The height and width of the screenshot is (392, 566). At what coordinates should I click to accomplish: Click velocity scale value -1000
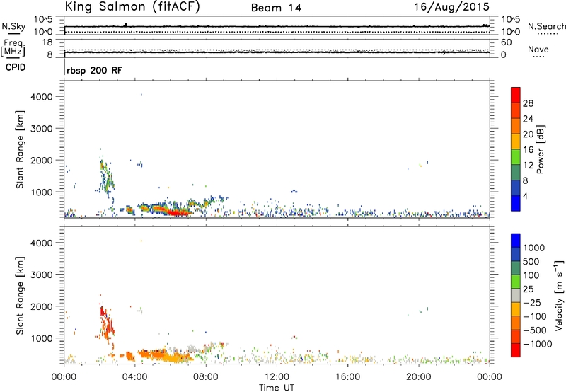[x=537, y=344]
